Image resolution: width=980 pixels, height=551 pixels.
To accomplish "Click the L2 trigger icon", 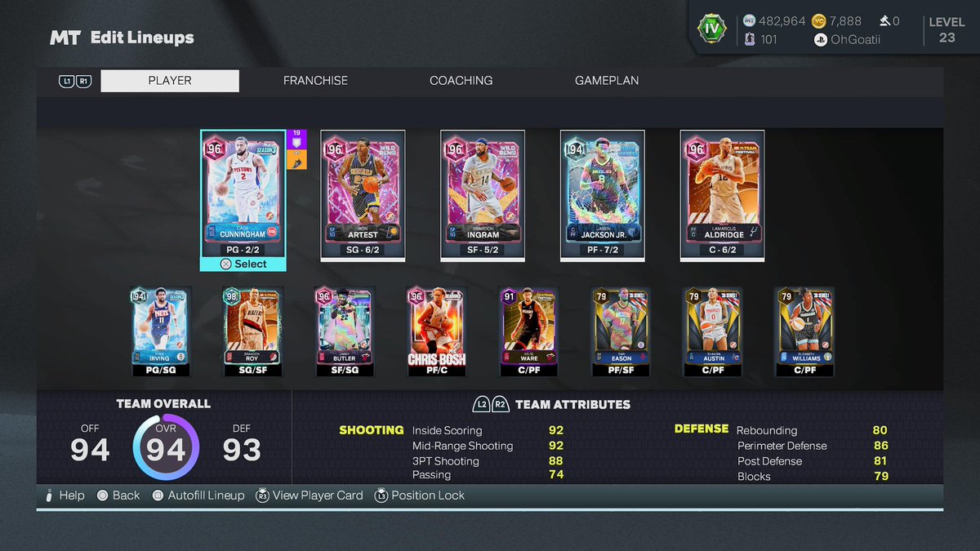I will click(482, 404).
